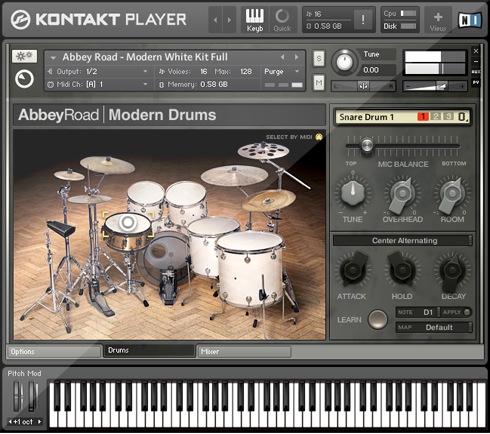Screen dimensions: 490x434
Task: Select snare articulation slot 1
Action: pos(423,117)
